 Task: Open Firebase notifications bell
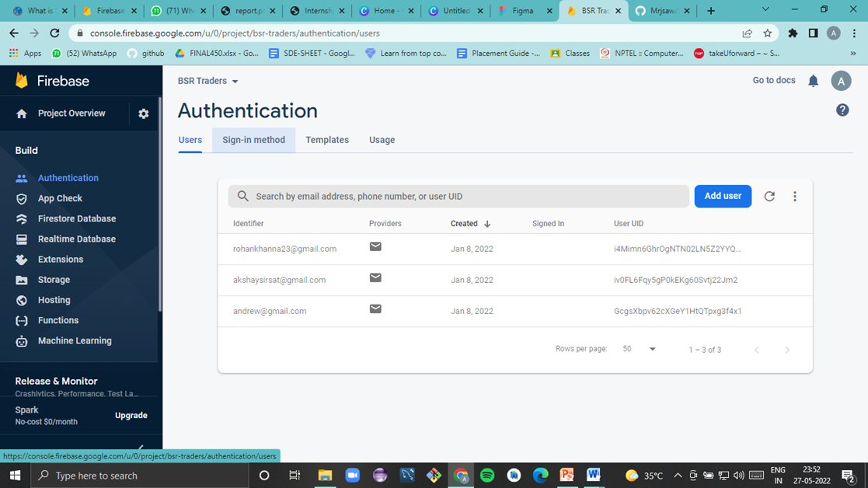(813, 80)
